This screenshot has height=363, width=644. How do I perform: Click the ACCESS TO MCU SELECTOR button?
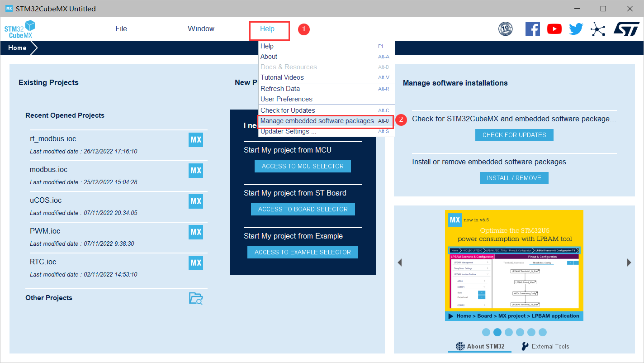303,166
